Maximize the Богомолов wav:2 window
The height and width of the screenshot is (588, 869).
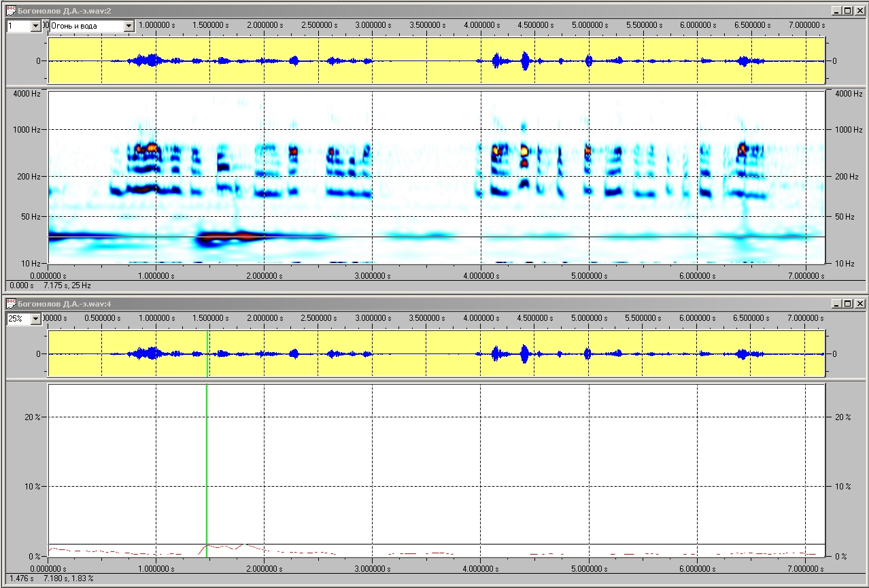point(847,11)
